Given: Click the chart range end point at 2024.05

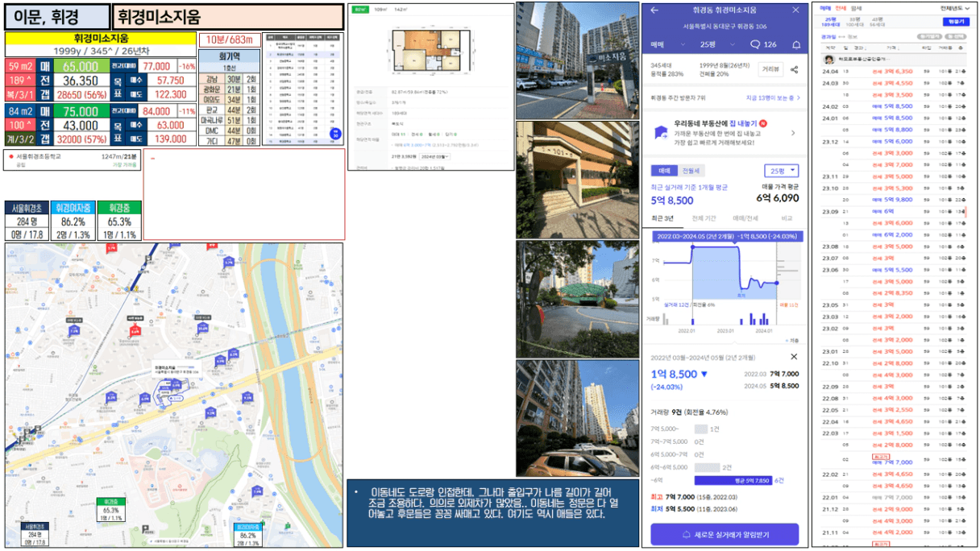Looking at the screenshot, I should coord(778,283).
